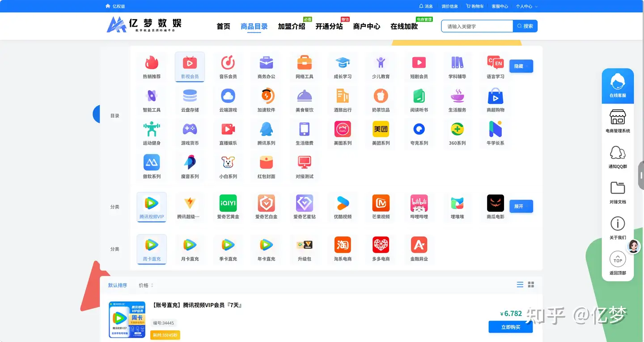Open the 加盟介绍 nav tab

click(x=292, y=26)
